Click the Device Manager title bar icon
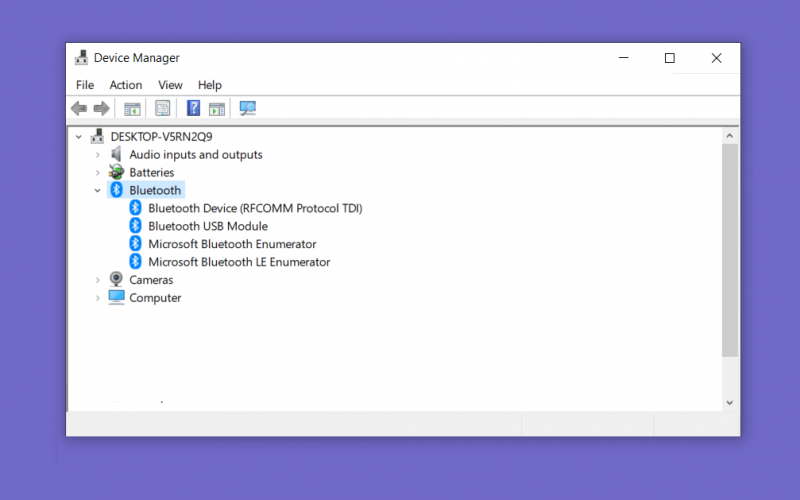 81,58
